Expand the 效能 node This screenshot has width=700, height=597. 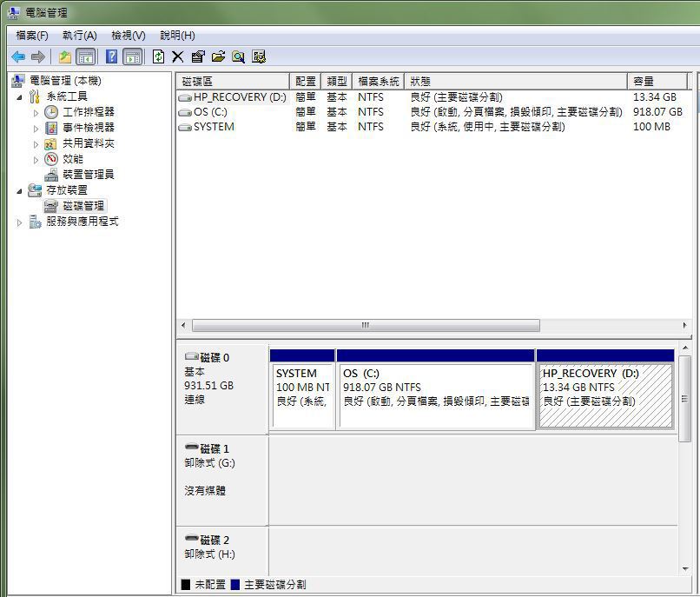point(36,160)
